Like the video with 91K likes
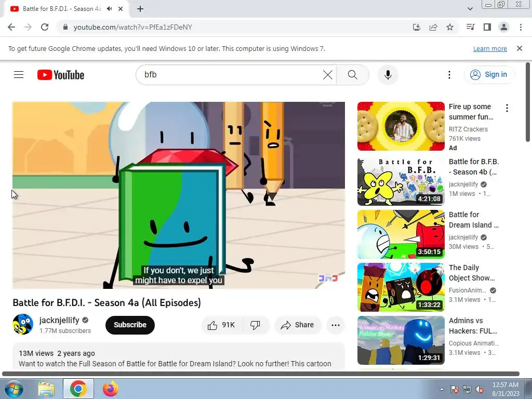Viewport: 532px width, 399px height. [x=222, y=325]
